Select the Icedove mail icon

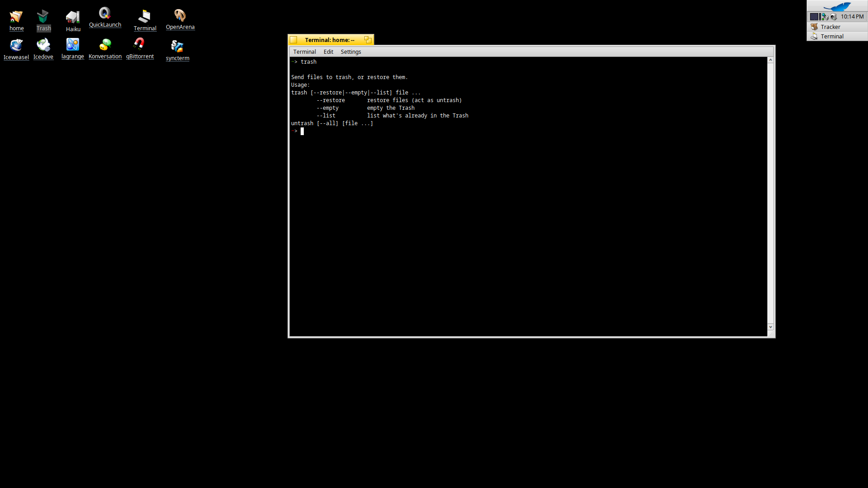click(43, 45)
